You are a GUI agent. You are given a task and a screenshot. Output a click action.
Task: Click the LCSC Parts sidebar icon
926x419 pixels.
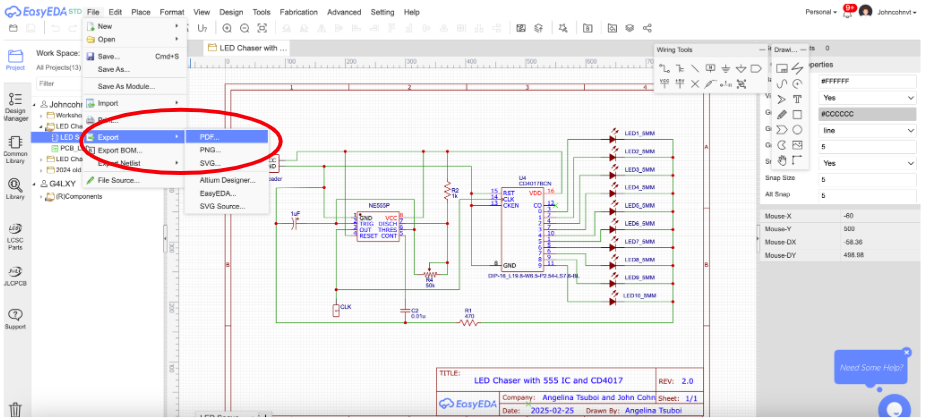15,234
